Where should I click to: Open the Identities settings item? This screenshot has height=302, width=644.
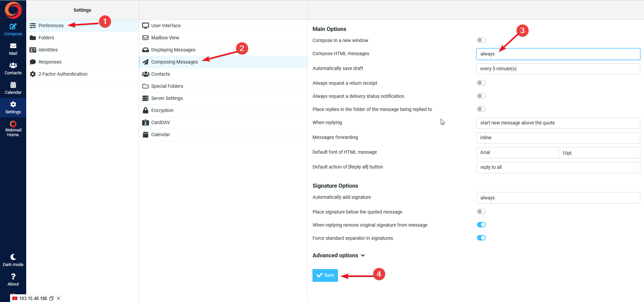48,50
